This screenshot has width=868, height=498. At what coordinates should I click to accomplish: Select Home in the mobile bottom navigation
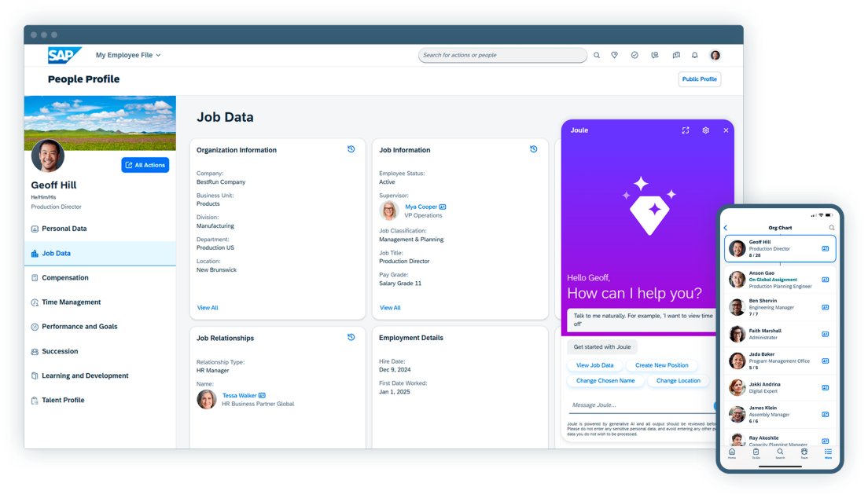pos(732,453)
